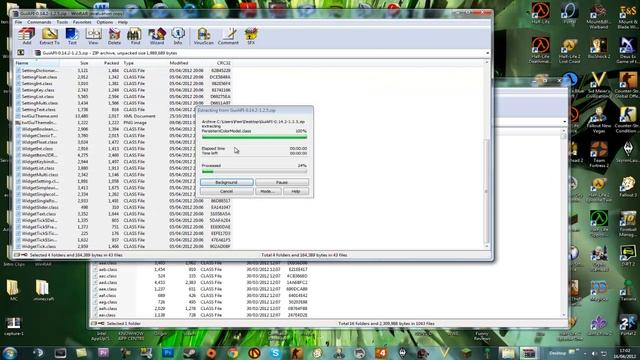The width and height of the screenshot is (640, 360).
Task: Click the Extract To toolbar icon
Action: pyautogui.click(x=49, y=36)
